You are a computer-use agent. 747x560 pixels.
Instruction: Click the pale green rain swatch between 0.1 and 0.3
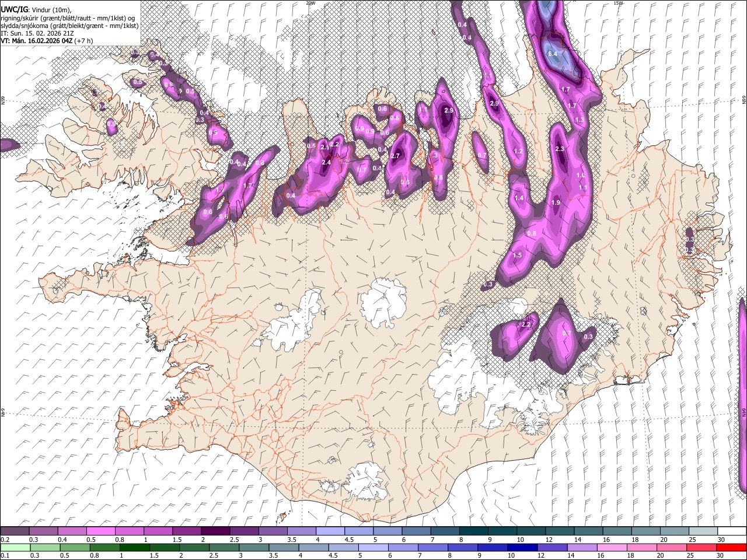click(15, 548)
